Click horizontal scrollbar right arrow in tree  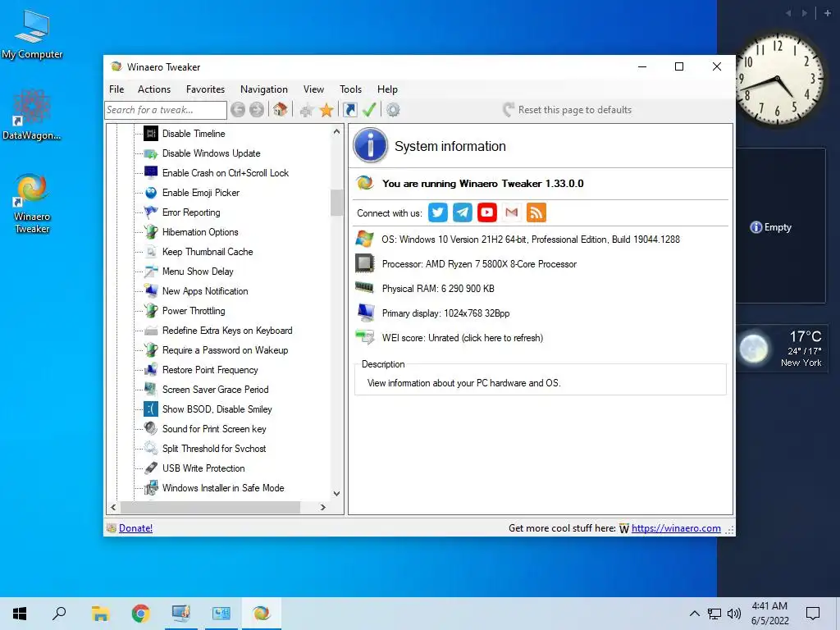click(322, 507)
